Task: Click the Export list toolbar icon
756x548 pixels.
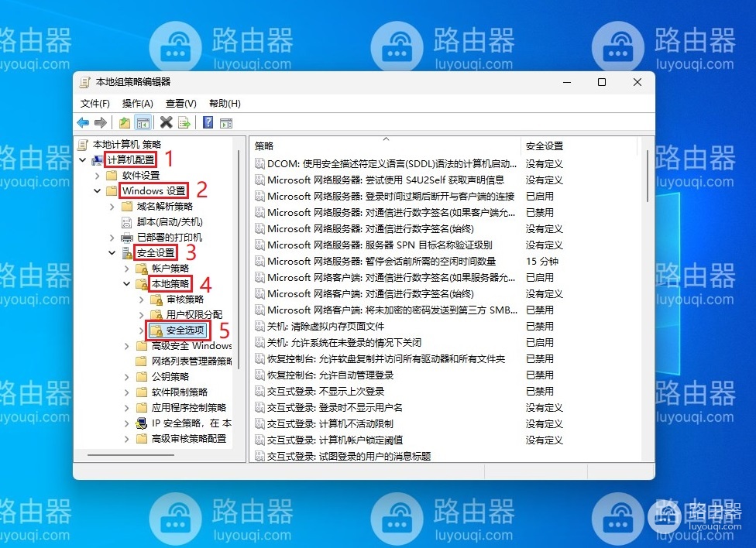Action: pyautogui.click(x=184, y=123)
